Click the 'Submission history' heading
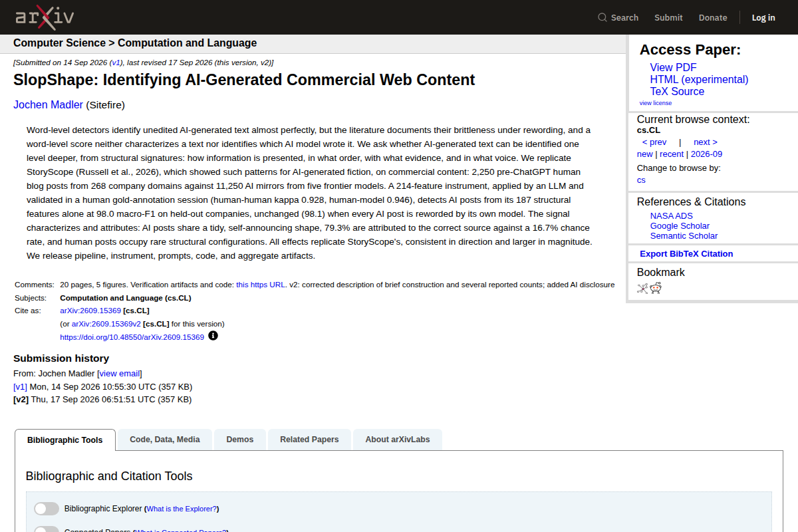This screenshot has height=532, width=798. [x=61, y=358]
